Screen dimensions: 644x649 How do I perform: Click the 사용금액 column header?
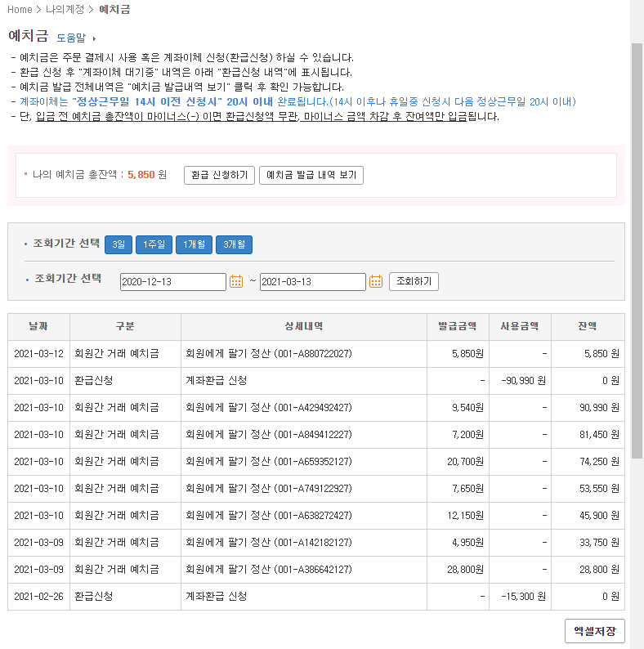[x=520, y=327]
